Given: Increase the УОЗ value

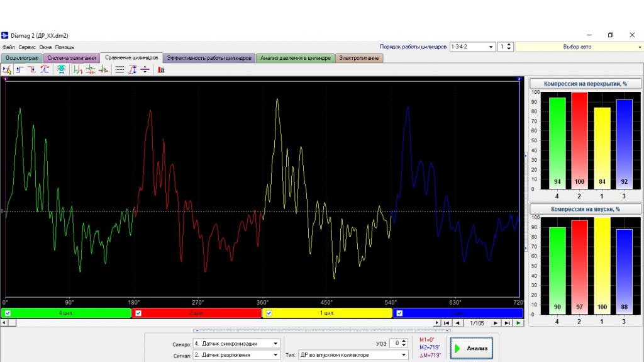Looking at the screenshot, I should coord(404,341).
